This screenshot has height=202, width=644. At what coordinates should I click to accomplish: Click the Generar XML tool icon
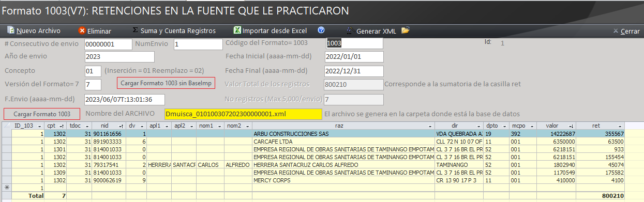click(x=350, y=30)
